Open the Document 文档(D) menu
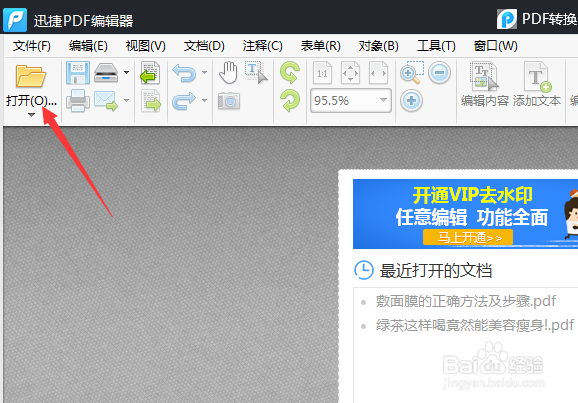This screenshot has width=578, height=403. tap(204, 46)
